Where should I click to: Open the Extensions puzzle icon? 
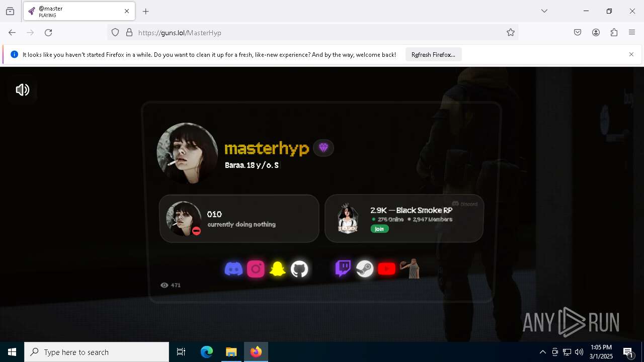click(614, 33)
